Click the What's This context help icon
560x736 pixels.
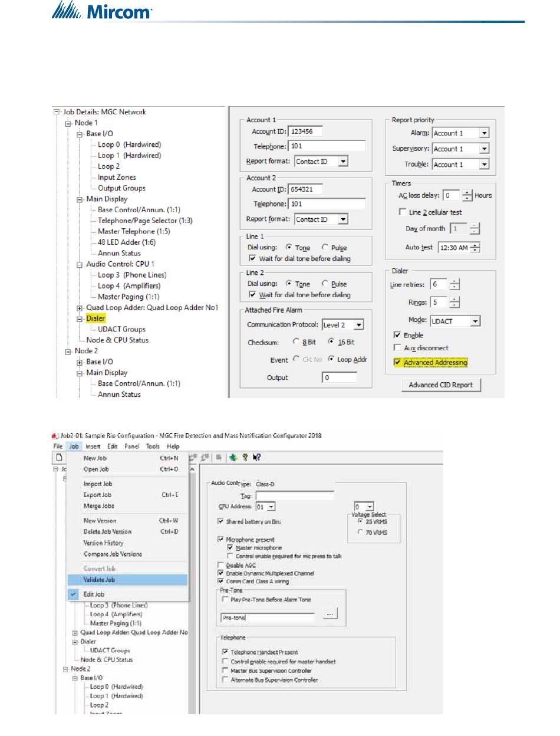coord(256,457)
